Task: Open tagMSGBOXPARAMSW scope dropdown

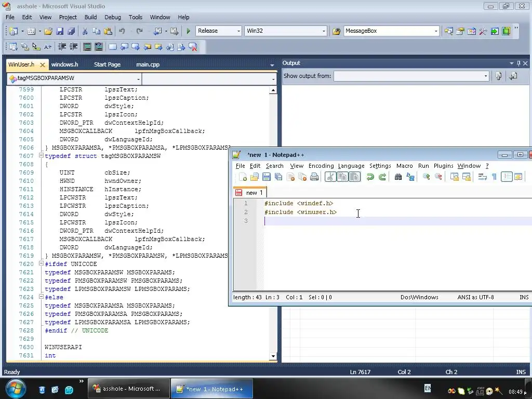Action: pos(138,79)
